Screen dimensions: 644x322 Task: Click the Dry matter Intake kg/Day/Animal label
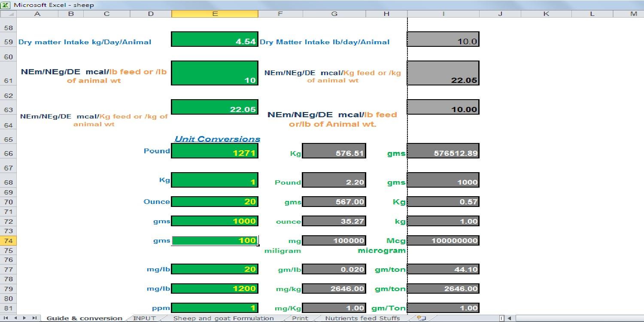(x=85, y=42)
